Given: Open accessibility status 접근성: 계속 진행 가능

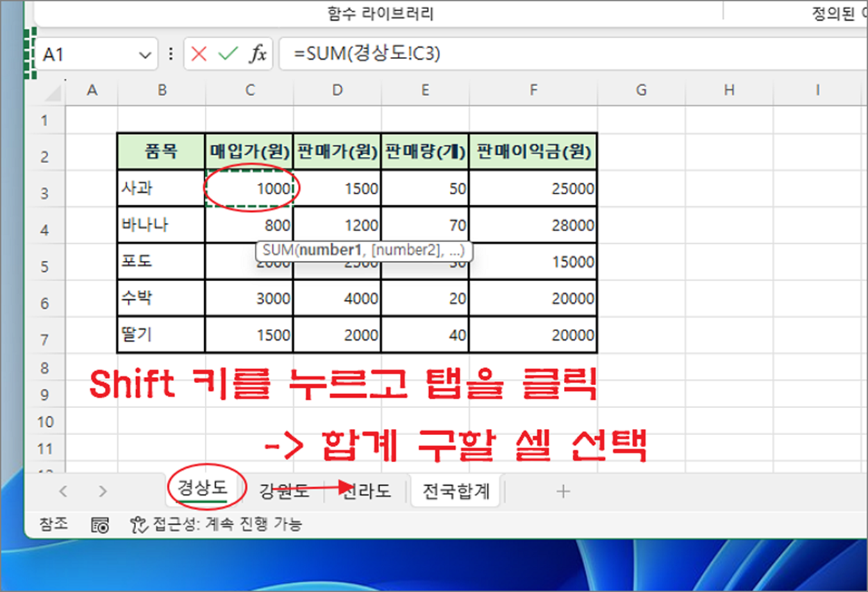Looking at the screenshot, I should click(215, 525).
